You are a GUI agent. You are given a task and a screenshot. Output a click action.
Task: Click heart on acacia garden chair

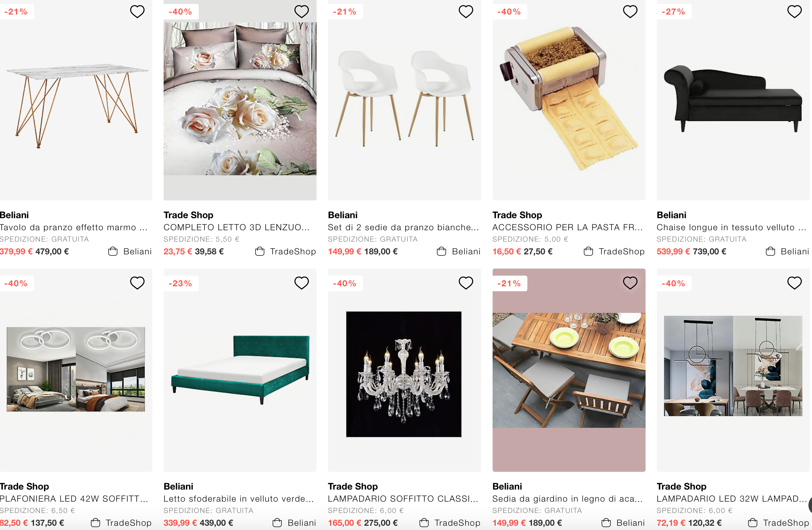click(630, 283)
